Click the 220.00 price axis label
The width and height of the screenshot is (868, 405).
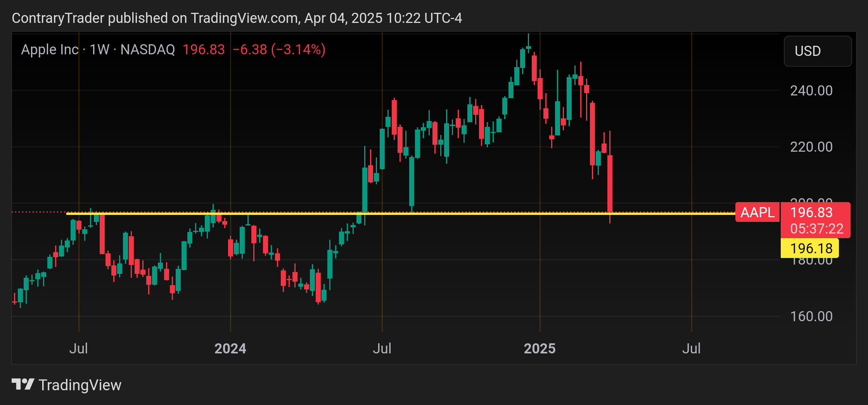[811, 147]
